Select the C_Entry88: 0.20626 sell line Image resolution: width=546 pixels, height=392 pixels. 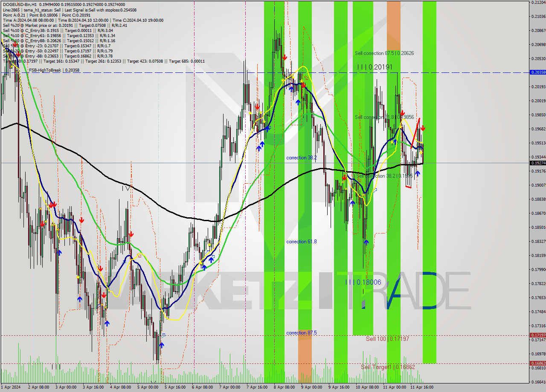(59, 40)
